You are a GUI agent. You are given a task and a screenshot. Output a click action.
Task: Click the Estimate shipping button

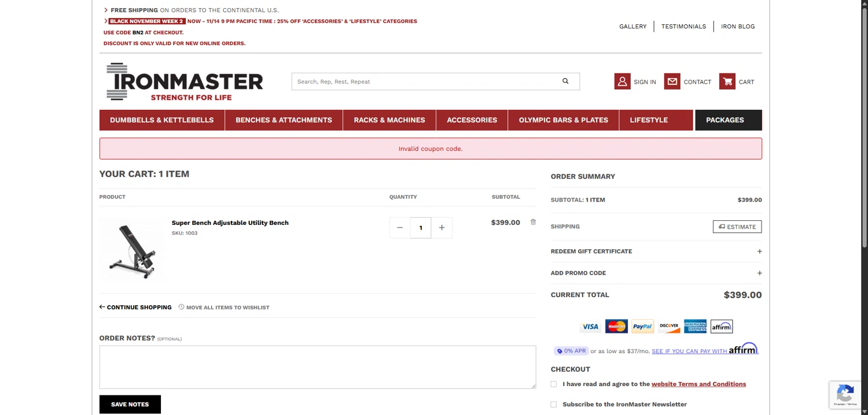coord(737,227)
